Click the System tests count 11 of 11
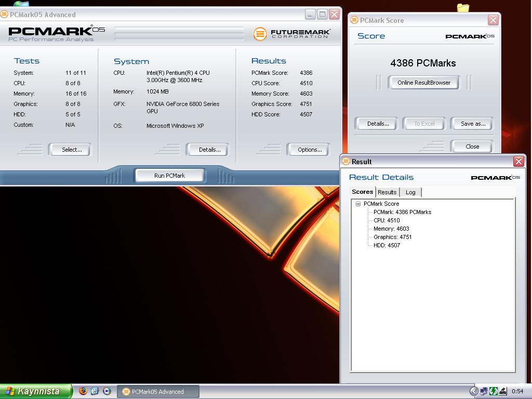 tap(76, 73)
